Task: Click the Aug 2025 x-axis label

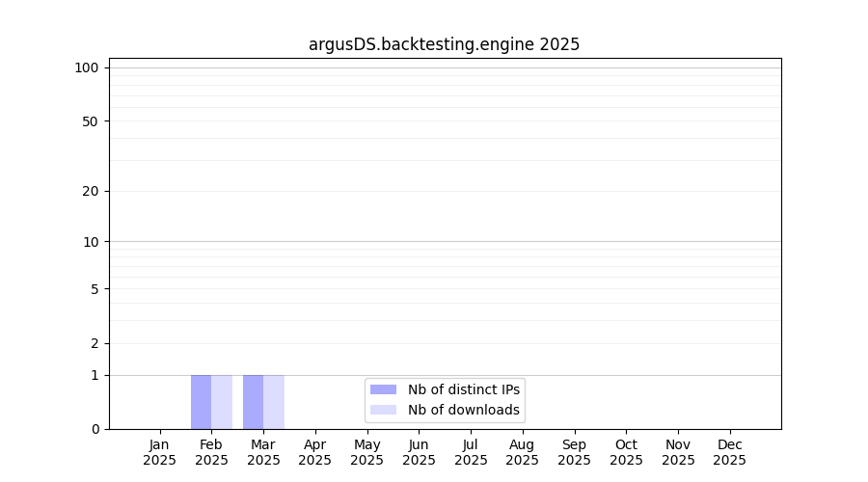Action: click(x=523, y=452)
